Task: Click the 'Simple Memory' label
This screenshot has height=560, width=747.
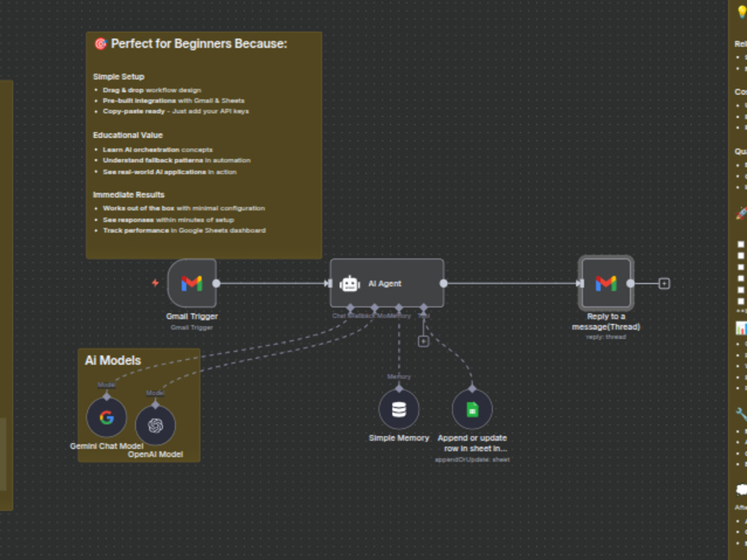Action: pyautogui.click(x=399, y=438)
